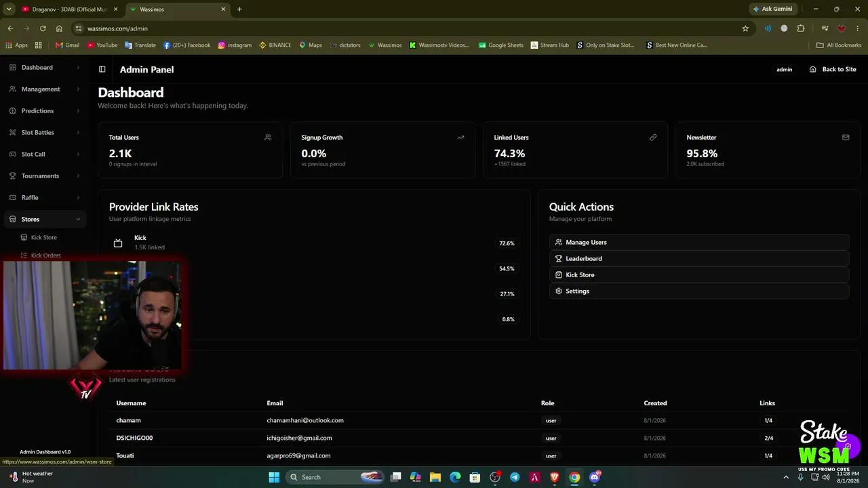868x488 pixels.
Task: Expand the Management chevron in sidebar
Action: coord(78,89)
